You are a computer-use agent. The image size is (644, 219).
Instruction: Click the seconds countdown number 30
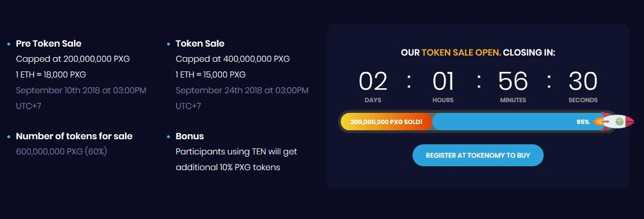[x=583, y=81]
